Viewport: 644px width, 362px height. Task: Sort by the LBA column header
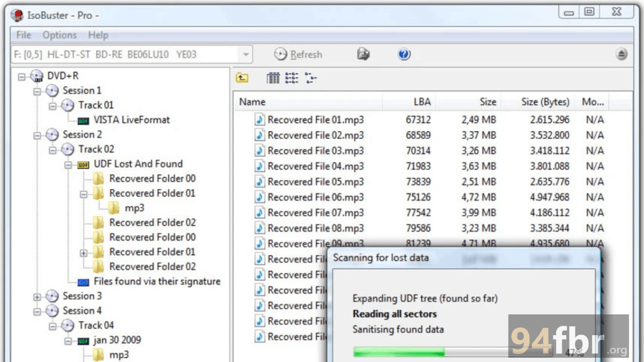(409, 102)
